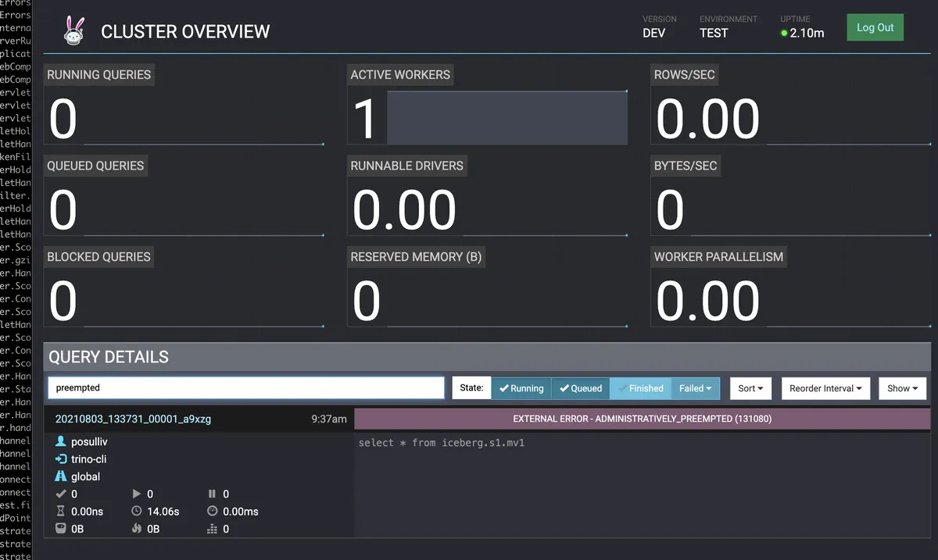Open query 20210803_133731_00001_a9xzg link
The image size is (938, 560).
click(x=133, y=419)
